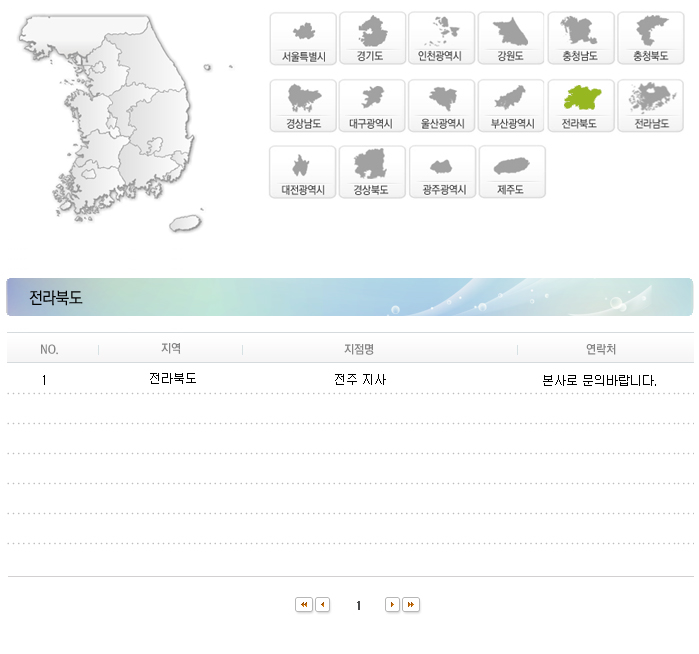Choose the 경상남도 region tile
The height and width of the screenshot is (654, 699).
(303, 106)
